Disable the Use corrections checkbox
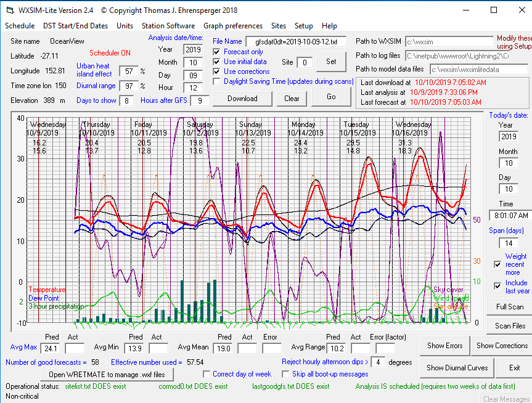 [x=216, y=71]
